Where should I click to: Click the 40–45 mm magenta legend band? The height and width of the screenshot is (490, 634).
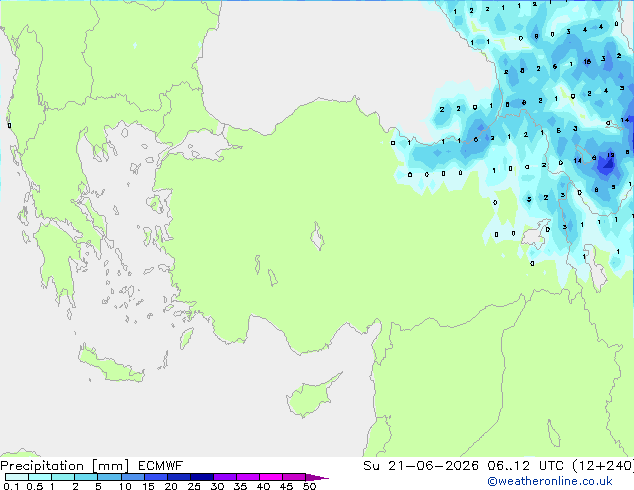(271, 477)
